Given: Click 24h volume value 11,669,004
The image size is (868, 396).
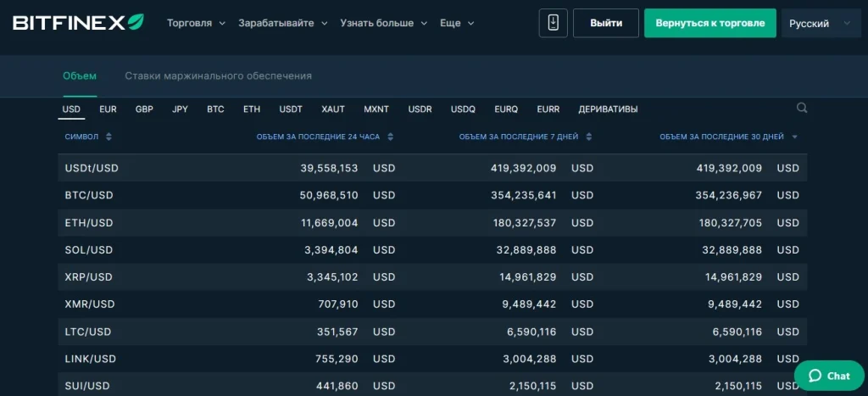Looking at the screenshot, I should [x=328, y=223].
